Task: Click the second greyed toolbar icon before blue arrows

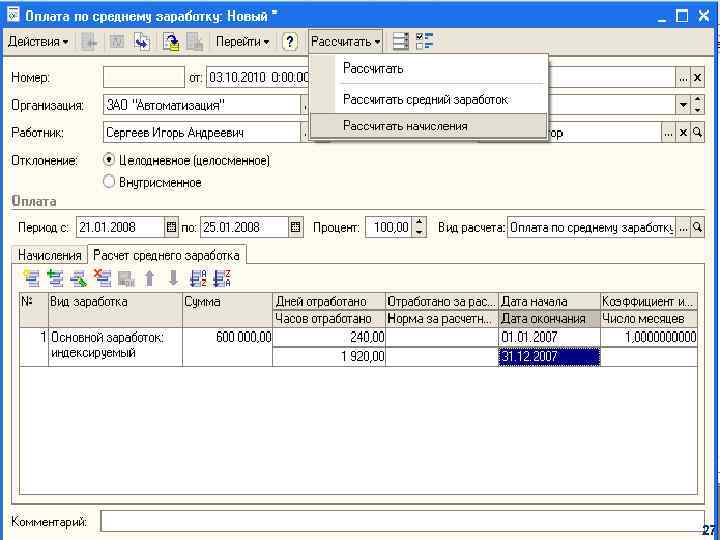Action: pos(116,42)
